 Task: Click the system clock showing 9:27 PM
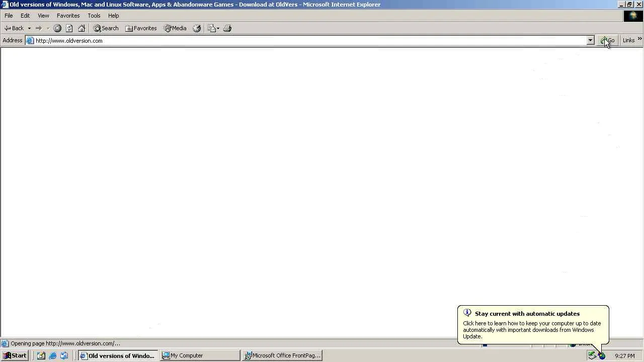tap(624, 356)
